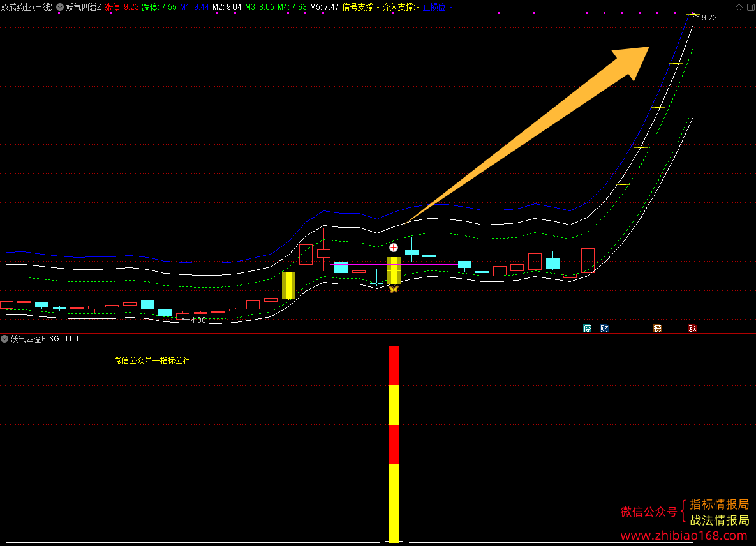
Task: Click the M3: 8.65 value
Action: point(260,7)
